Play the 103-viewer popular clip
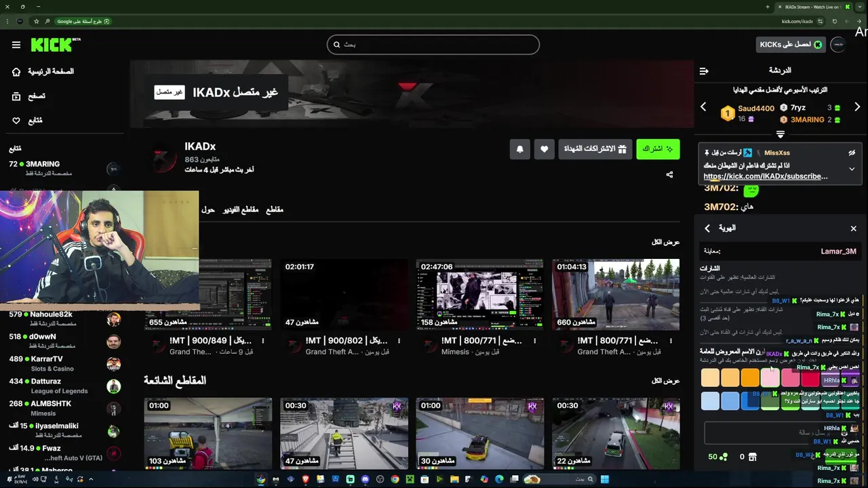Screen dimensions: 868x488 coord(208,434)
